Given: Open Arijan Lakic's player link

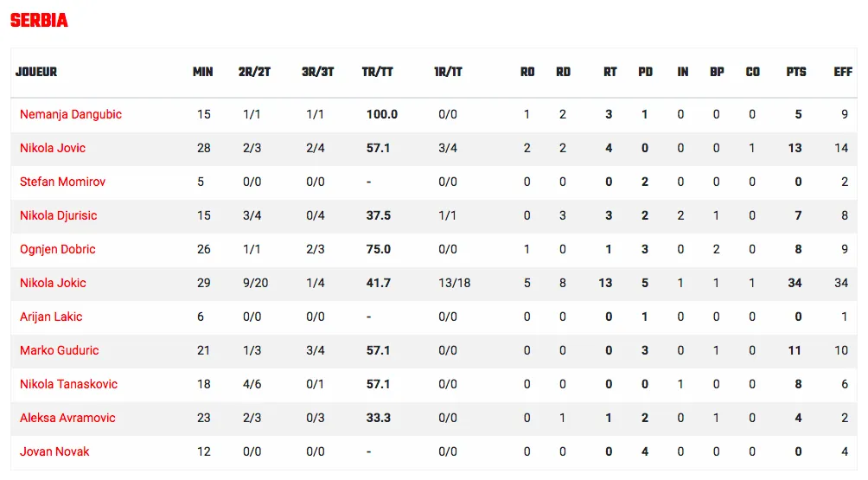Looking at the screenshot, I should pos(51,317).
